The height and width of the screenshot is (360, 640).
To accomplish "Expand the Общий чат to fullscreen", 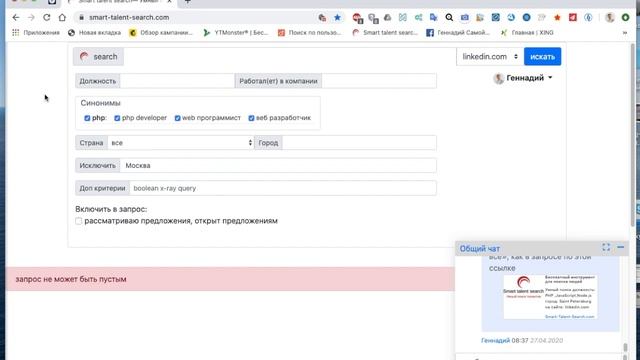I will coord(606,247).
